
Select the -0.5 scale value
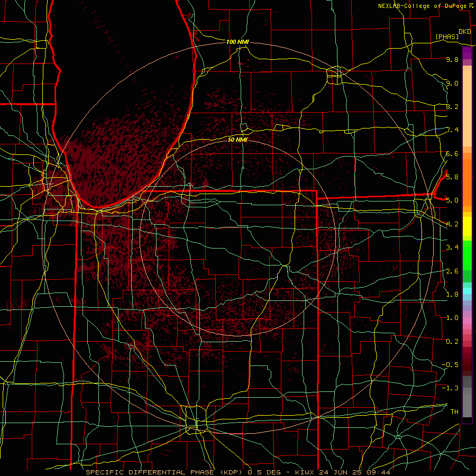[450, 364]
